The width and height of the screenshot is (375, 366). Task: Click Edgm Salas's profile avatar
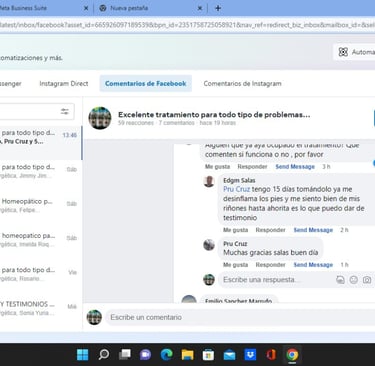coord(209,182)
